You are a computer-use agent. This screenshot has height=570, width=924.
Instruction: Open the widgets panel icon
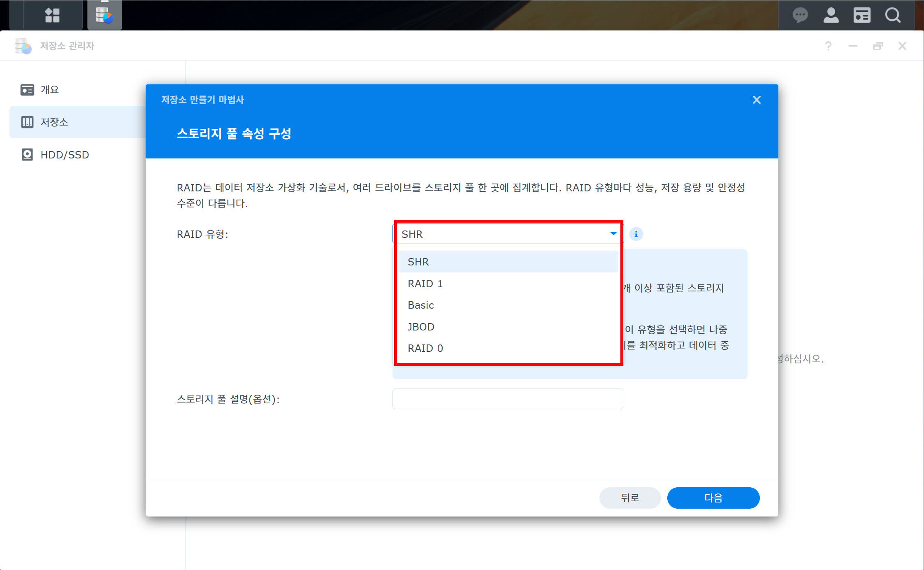pos(861,15)
